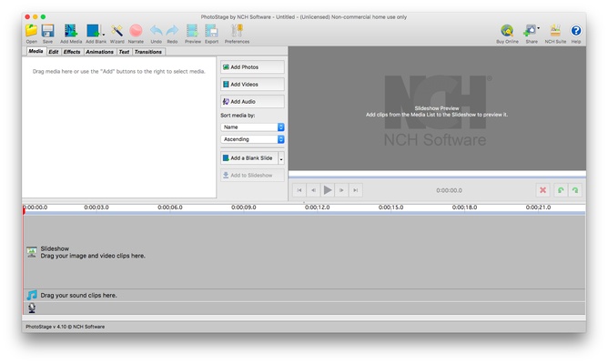Click the Add Media toolbar icon
608x364 pixels.
click(x=71, y=33)
